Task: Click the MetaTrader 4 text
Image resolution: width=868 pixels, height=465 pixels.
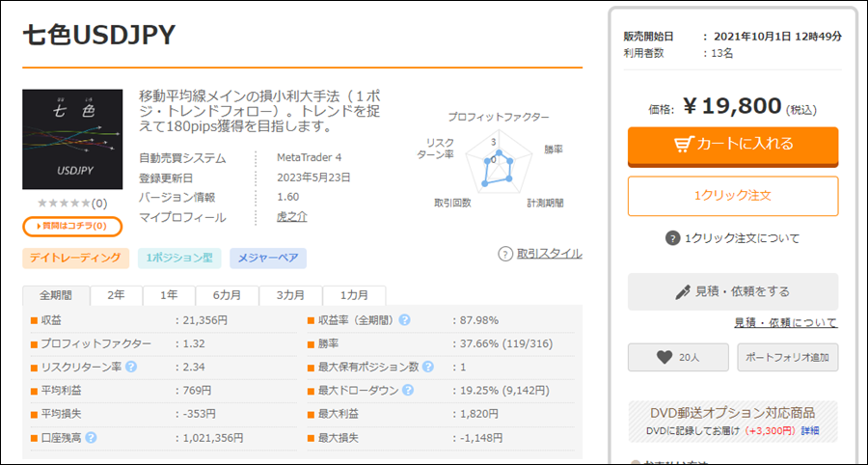Action: 309,158
